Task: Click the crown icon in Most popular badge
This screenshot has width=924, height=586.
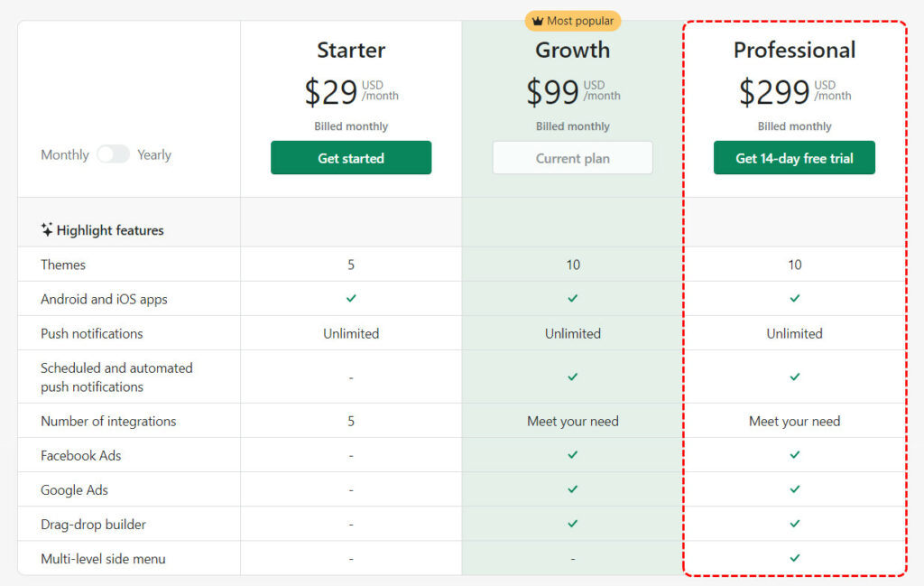Action: (538, 22)
